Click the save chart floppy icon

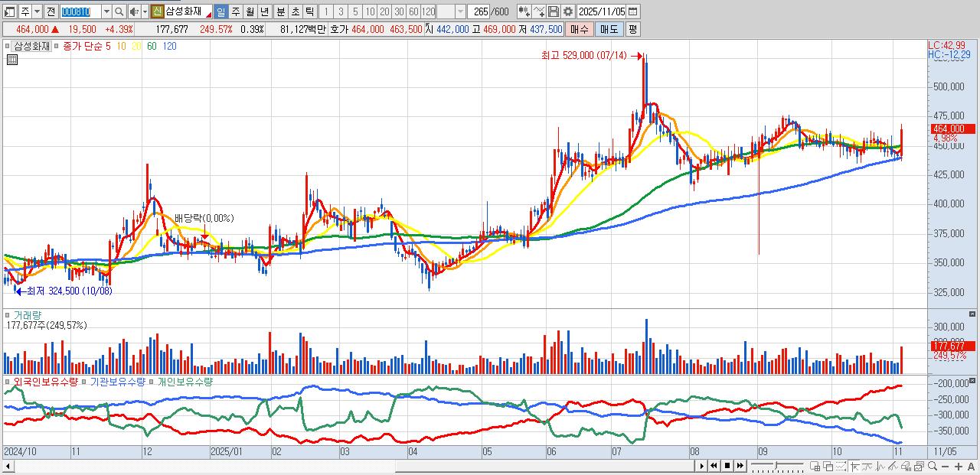pos(553,11)
